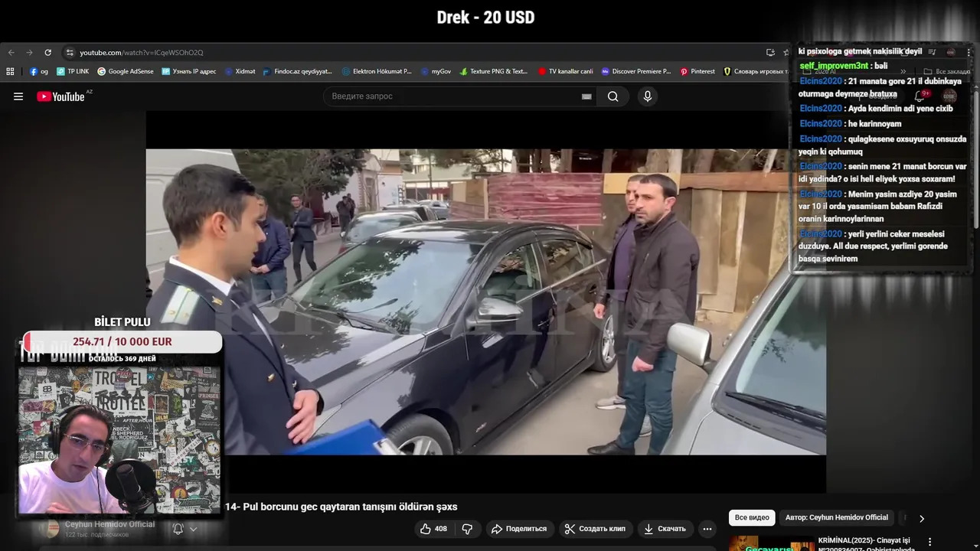The height and width of the screenshot is (551, 980).
Task: Go forward with the browser forward arrow
Action: click(x=29, y=53)
